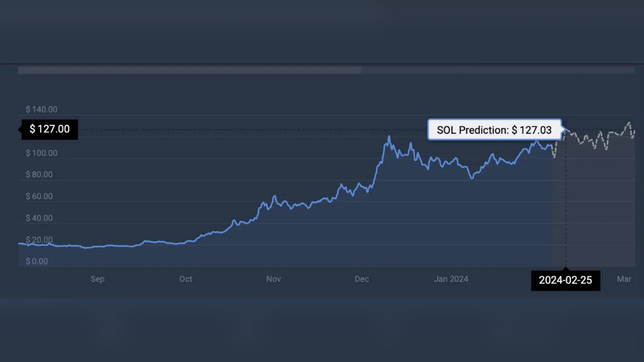
Task: Click the $127.00 price marker label
Action: pos(49,129)
